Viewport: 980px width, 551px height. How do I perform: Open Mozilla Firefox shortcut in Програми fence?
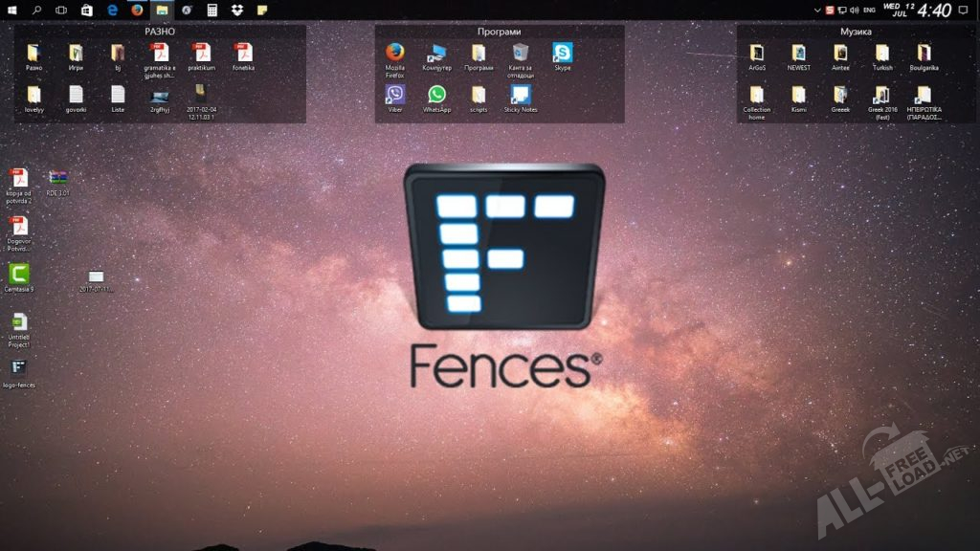[x=394, y=53]
